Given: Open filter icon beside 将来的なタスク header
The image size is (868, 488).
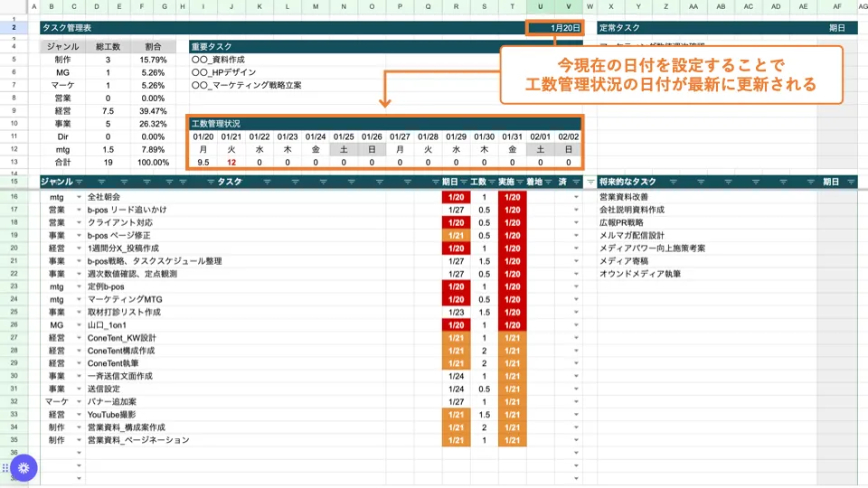Looking at the screenshot, I should (x=590, y=183).
